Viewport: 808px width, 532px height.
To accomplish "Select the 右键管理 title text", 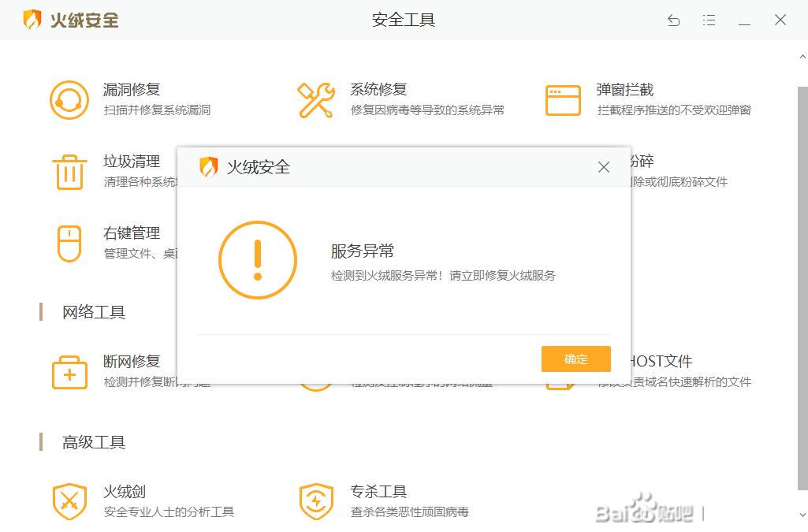I will point(132,233).
